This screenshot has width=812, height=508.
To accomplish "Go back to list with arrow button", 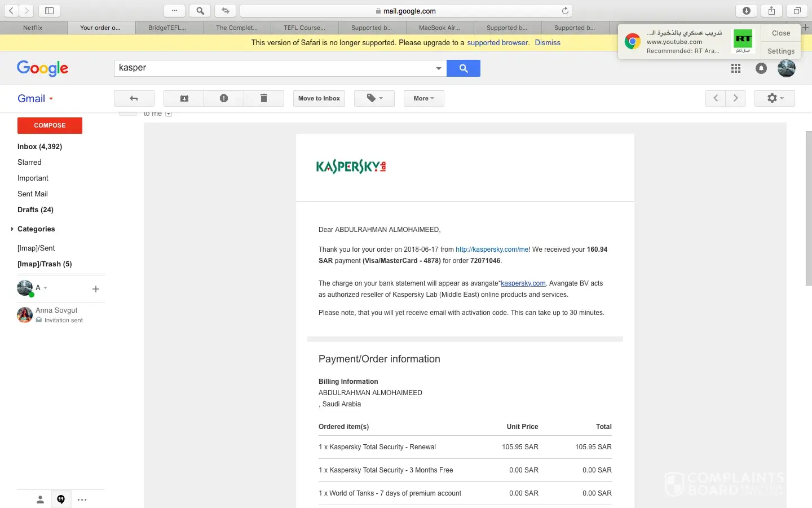I will [x=134, y=98].
